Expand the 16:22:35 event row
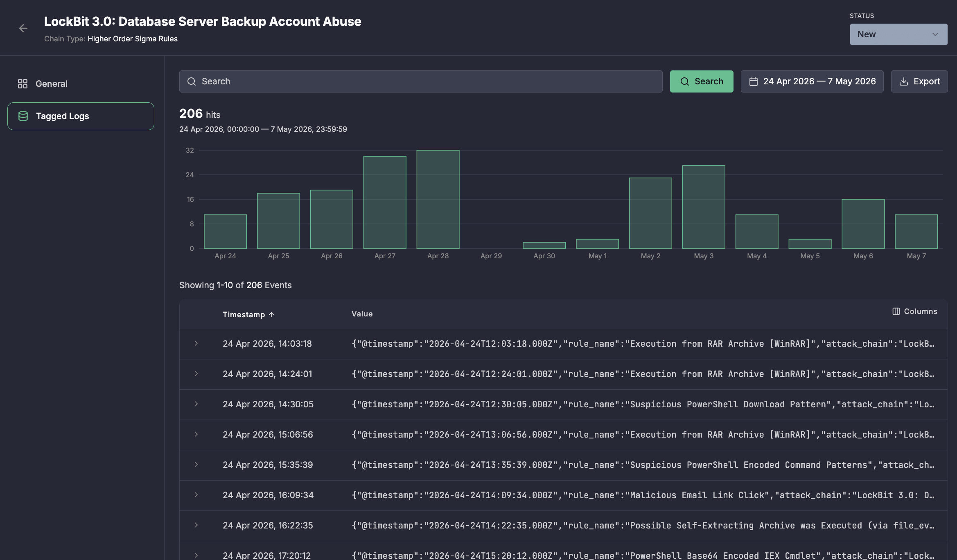 [196, 525]
